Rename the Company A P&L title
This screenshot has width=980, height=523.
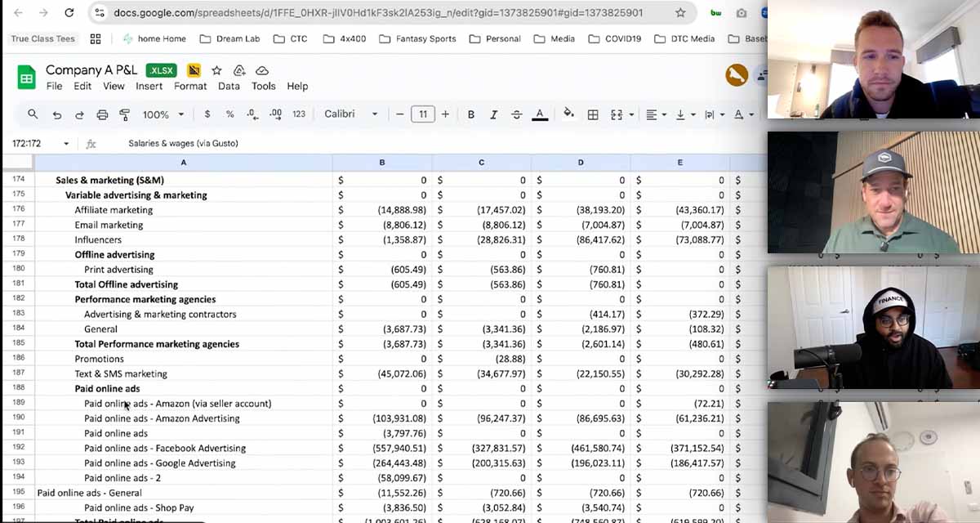[x=91, y=70]
